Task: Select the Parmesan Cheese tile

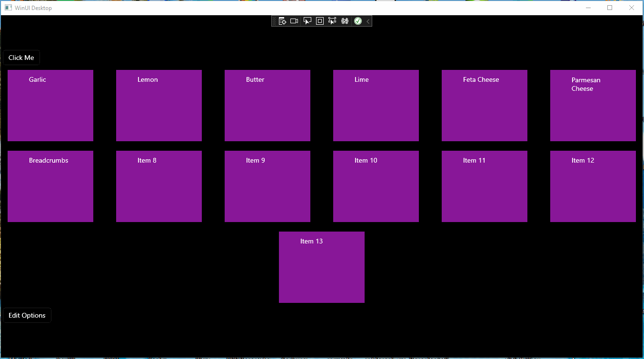Action: [x=593, y=105]
